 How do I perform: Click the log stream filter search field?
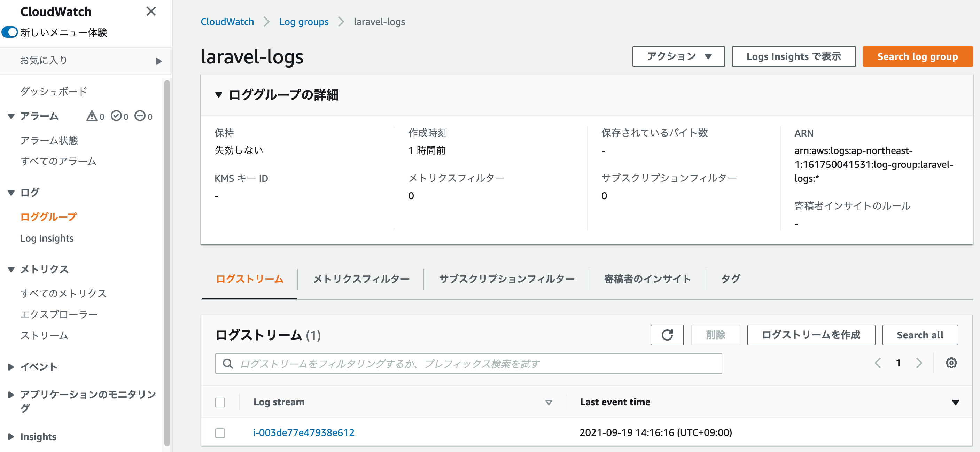tap(475, 364)
